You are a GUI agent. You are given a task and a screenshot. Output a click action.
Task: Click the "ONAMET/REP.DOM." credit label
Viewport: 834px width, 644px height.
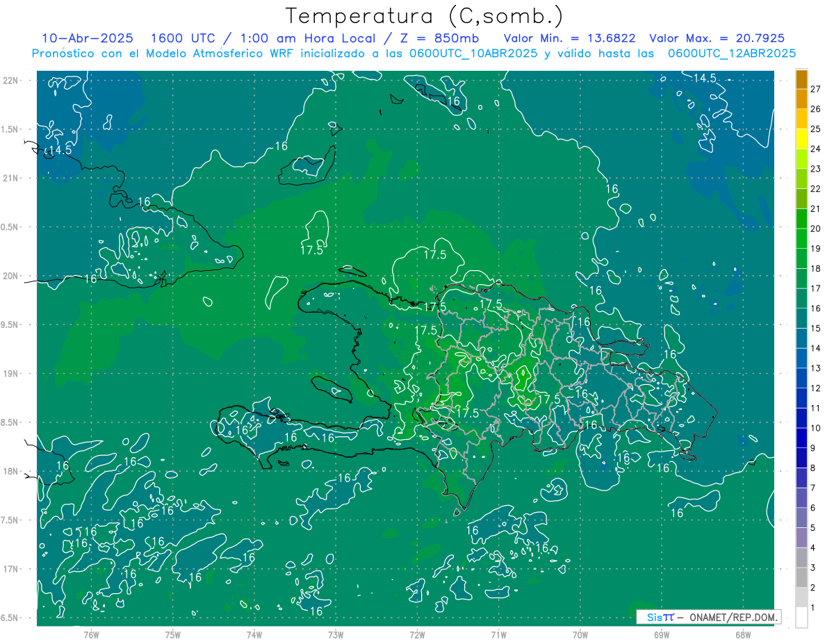733,617
